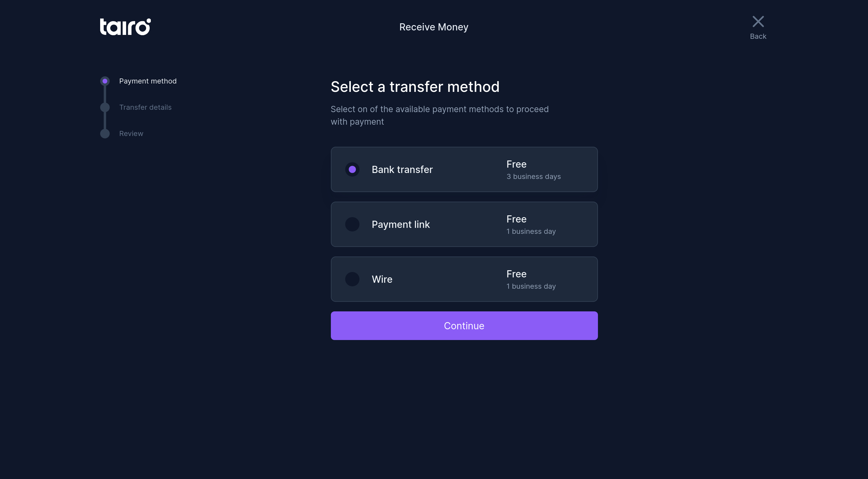Image resolution: width=868 pixels, height=479 pixels.
Task: Select the Payment link radio button
Action: click(x=352, y=225)
